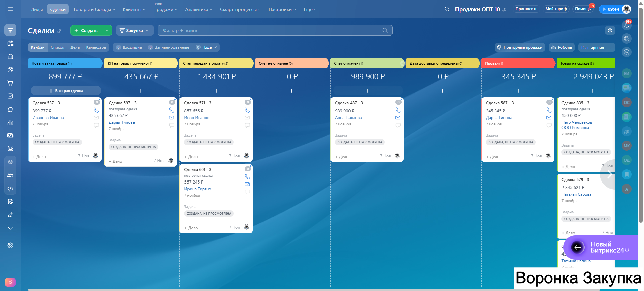Click the phone icon on Сделка 487 - 3

[x=398, y=110]
